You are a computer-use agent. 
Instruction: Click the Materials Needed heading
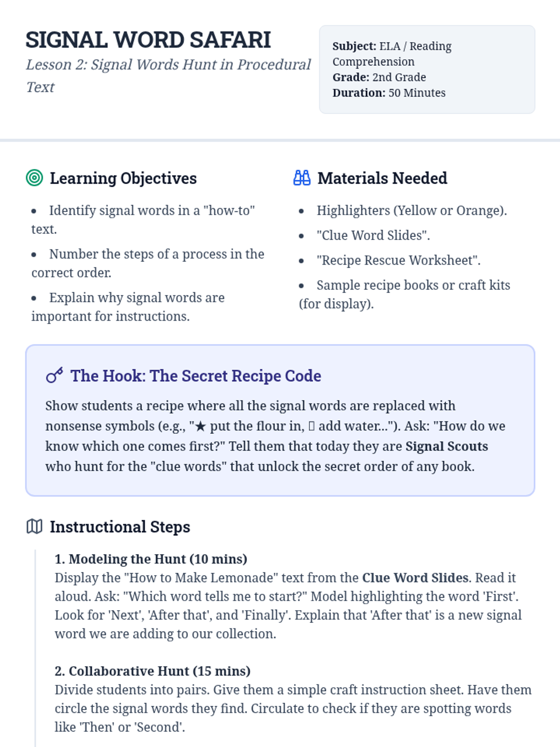tap(382, 178)
